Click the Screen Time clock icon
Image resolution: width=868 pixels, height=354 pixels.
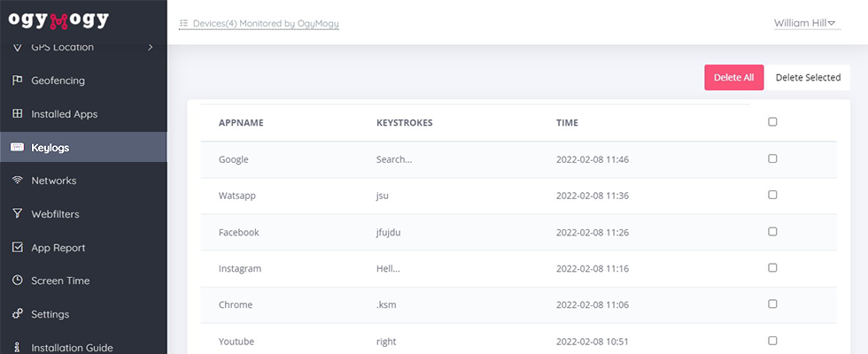[17, 281]
